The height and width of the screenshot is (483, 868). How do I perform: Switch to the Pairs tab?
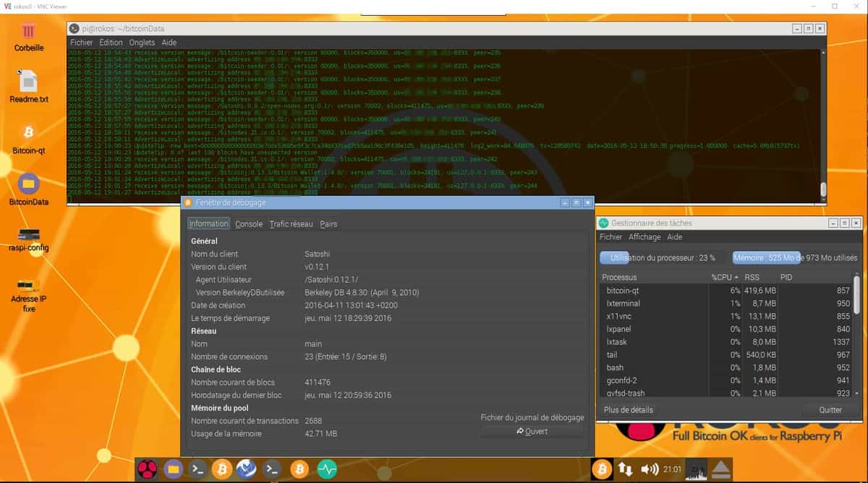pyautogui.click(x=328, y=224)
